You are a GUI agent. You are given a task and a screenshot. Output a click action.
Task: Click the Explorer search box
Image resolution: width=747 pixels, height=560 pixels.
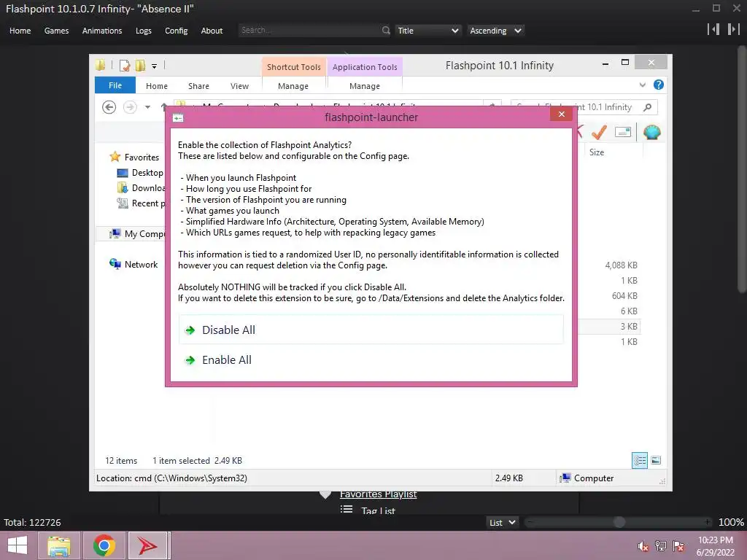click(584, 107)
